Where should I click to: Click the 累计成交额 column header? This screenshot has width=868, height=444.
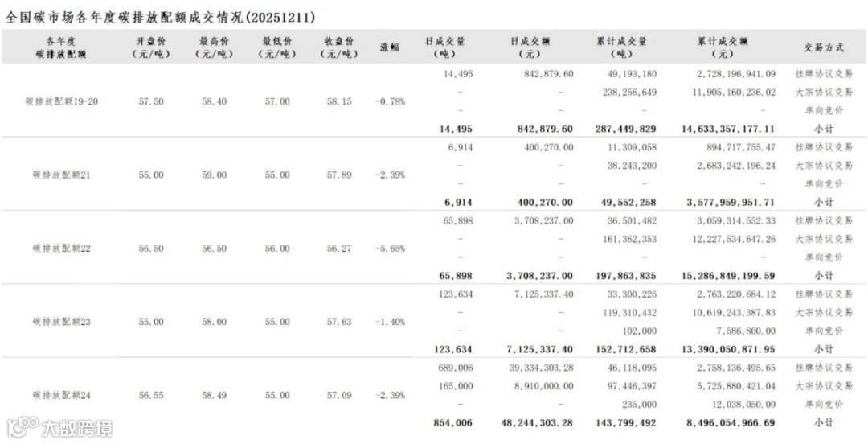click(x=723, y=47)
